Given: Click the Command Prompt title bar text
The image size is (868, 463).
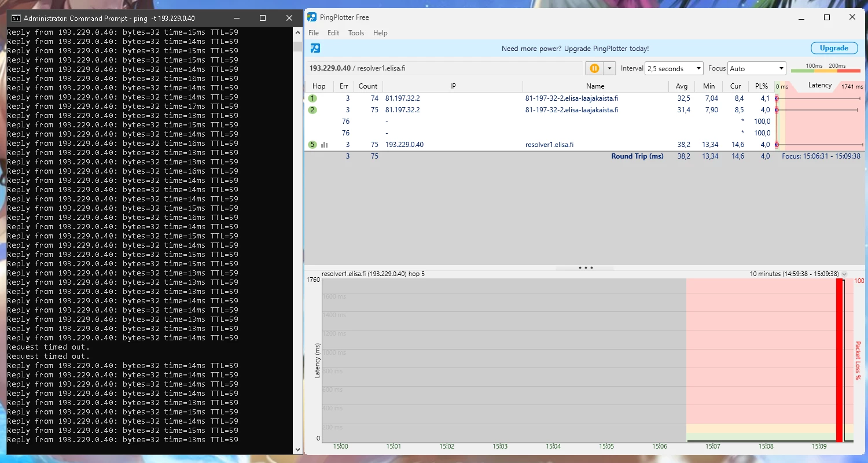Looking at the screenshot, I should 109,19.
